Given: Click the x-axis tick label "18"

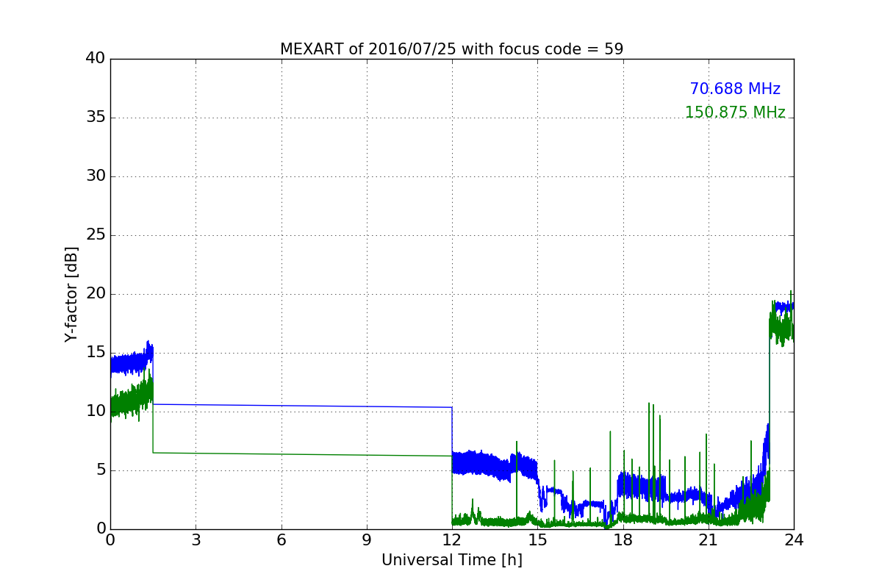Looking at the screenshot, I should (x=623, y=540).
